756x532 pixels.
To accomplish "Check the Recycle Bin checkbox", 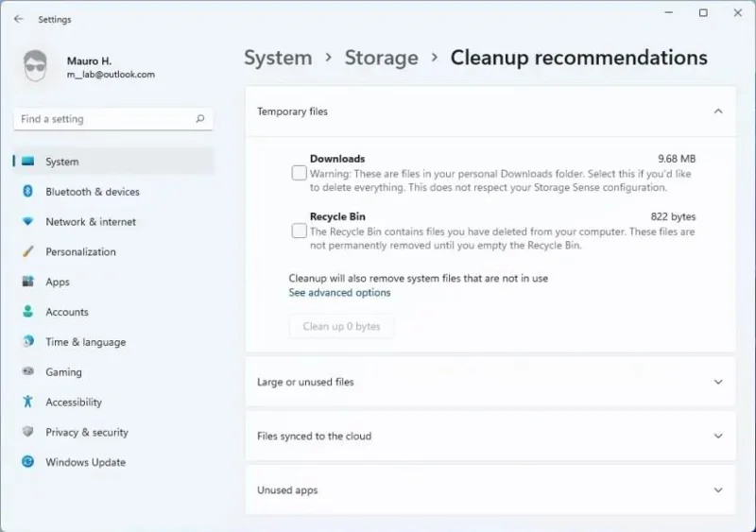I will point(299,231).
